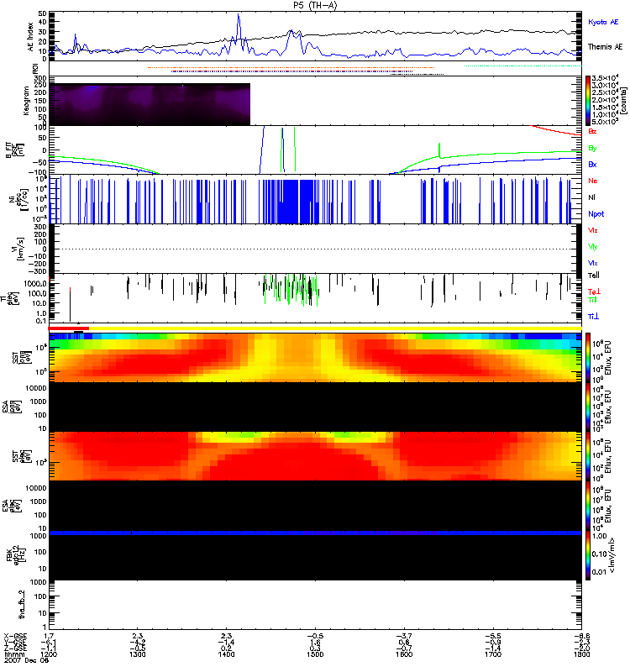Viewport: 630px width, 672px height.
Task: Click the [counts] color bar unit label
Action: point(624,101)
